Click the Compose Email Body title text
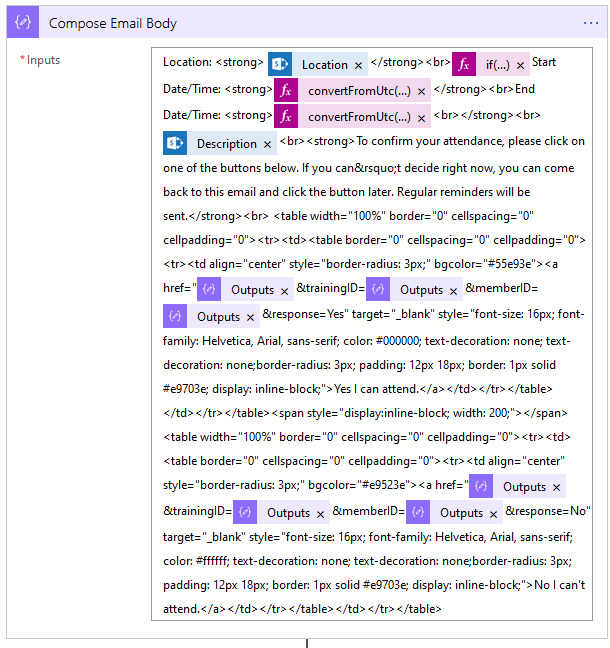610x648 pixels. [x=112, y=22]
